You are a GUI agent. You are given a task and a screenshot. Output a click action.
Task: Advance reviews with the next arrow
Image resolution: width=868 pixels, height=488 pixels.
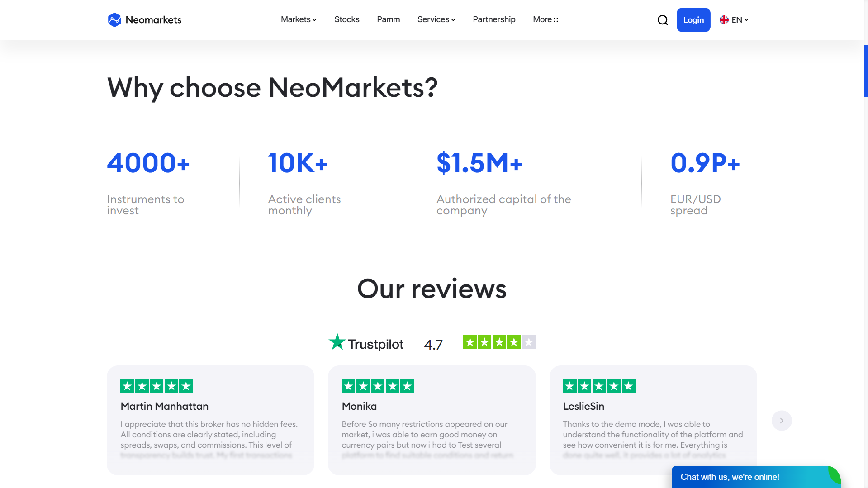click(782, 421)
